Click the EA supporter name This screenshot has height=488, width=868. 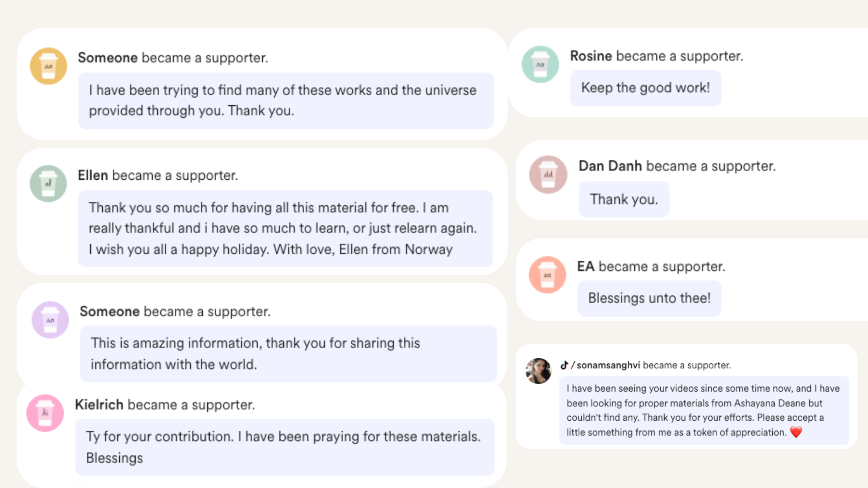pyautogui.click(x=586, y=266)
